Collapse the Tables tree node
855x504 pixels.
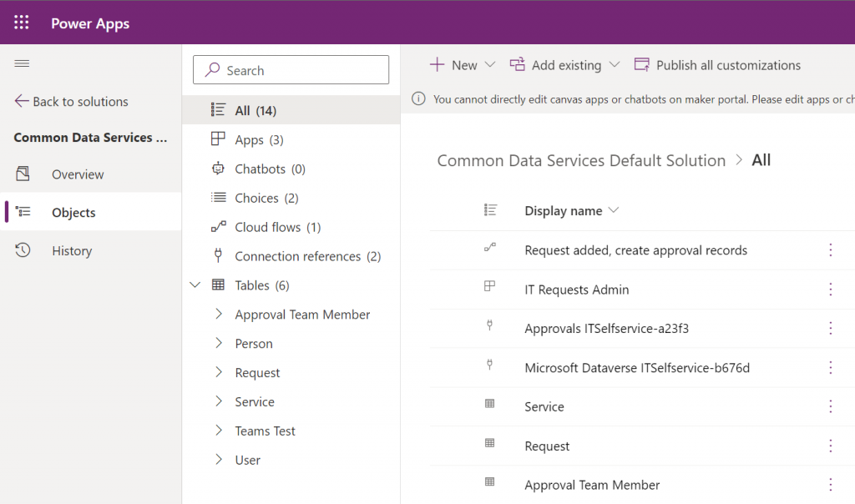[195, 285]
